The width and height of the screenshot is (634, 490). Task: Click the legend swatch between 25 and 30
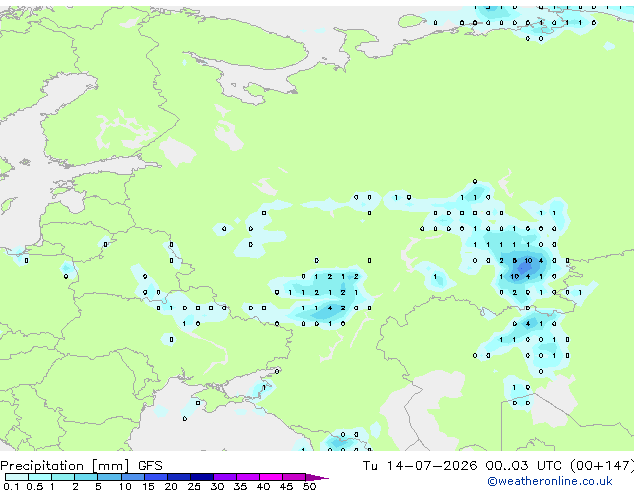pos(202,477)
